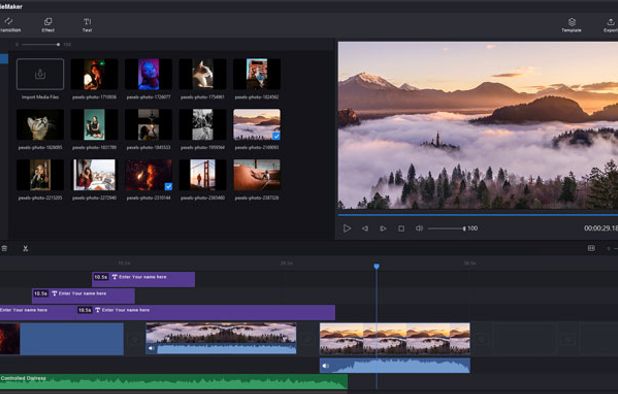Select the second track text clip
Screen dimensions: 618x394
[83, 296]
